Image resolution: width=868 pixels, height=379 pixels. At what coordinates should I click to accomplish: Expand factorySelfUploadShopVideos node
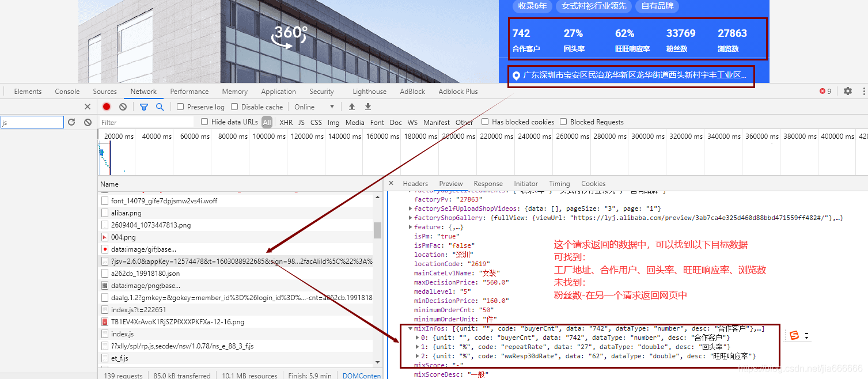411,209
